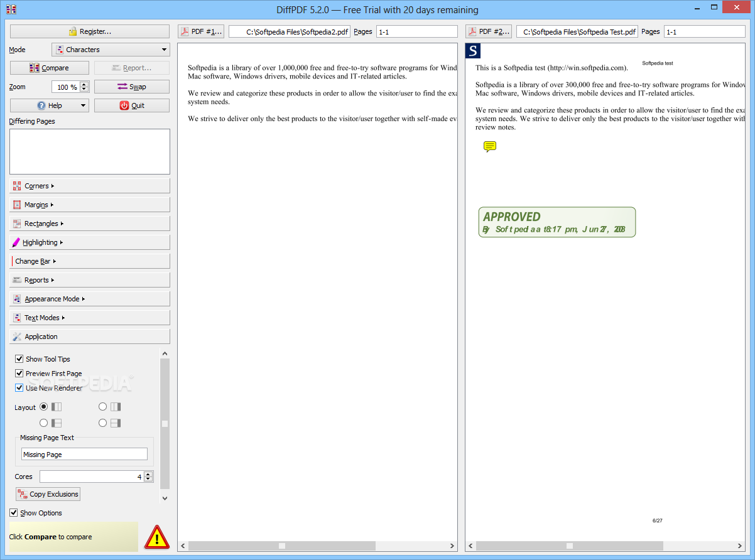
Task: Expand the Rectangles section
Action: (x=90, y=223)
